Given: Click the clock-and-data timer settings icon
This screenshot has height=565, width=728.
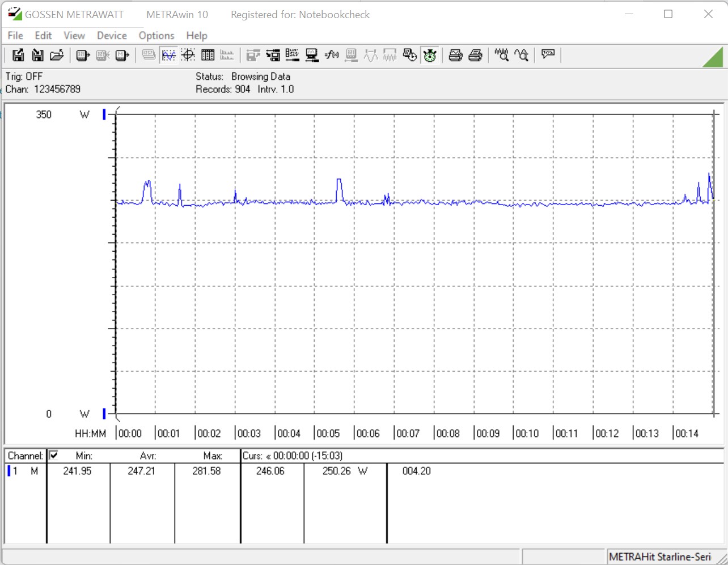Looking at the screenshot, I should (410, 55).
